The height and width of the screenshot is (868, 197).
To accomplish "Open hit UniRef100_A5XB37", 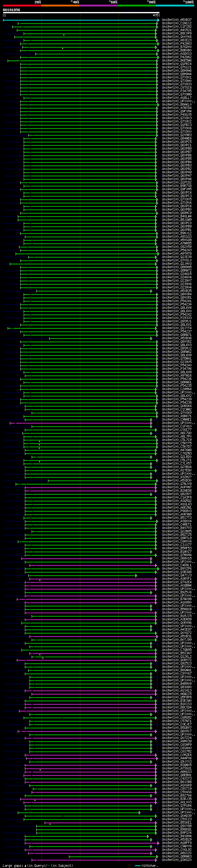I will 177,20.
